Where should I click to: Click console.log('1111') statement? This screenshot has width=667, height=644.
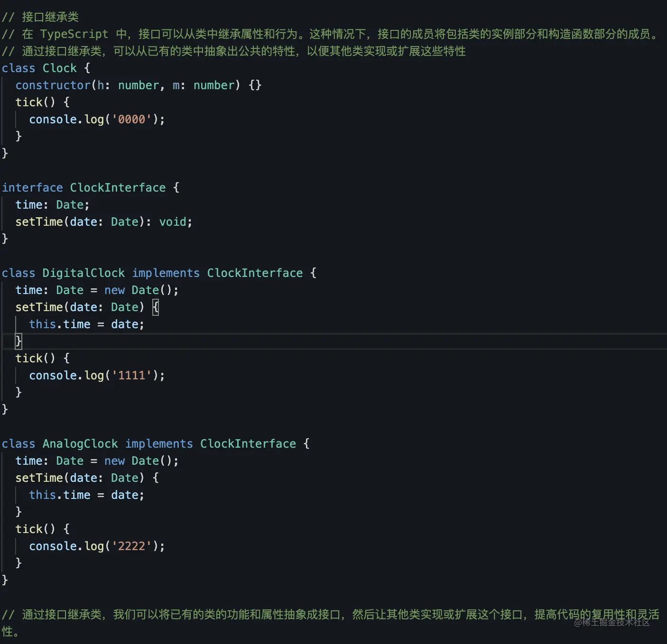pyautogui.click(x=97, y=376)
